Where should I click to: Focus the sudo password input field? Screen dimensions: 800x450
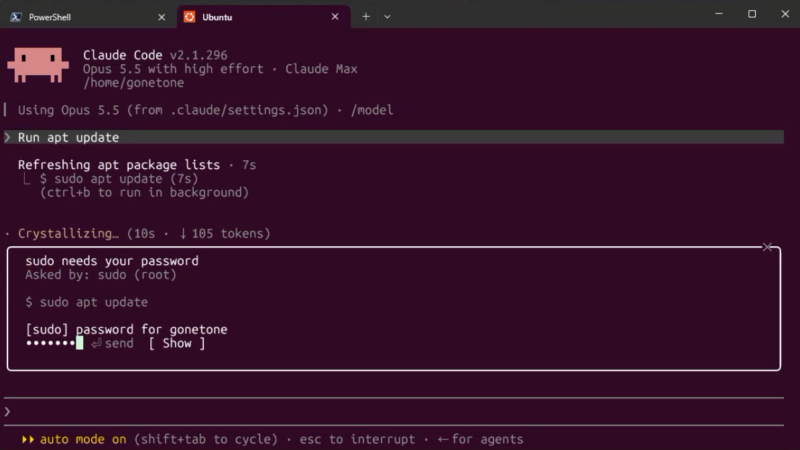click(x=55, y=343)
